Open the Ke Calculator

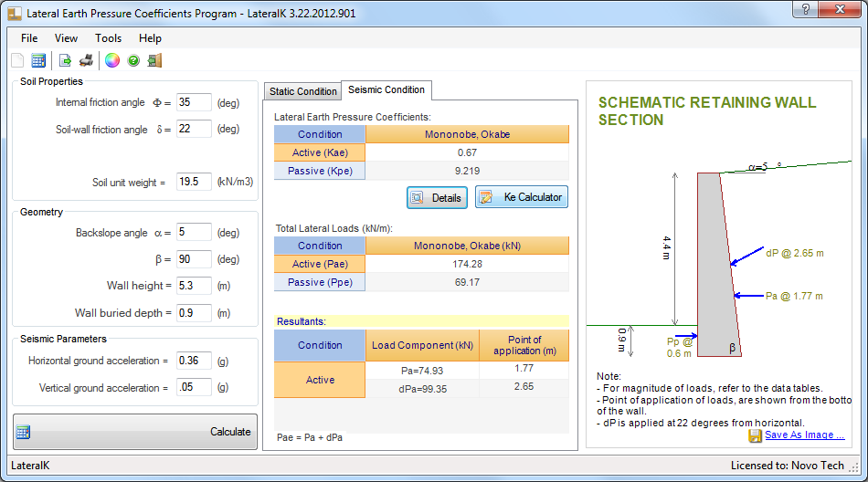522,197
